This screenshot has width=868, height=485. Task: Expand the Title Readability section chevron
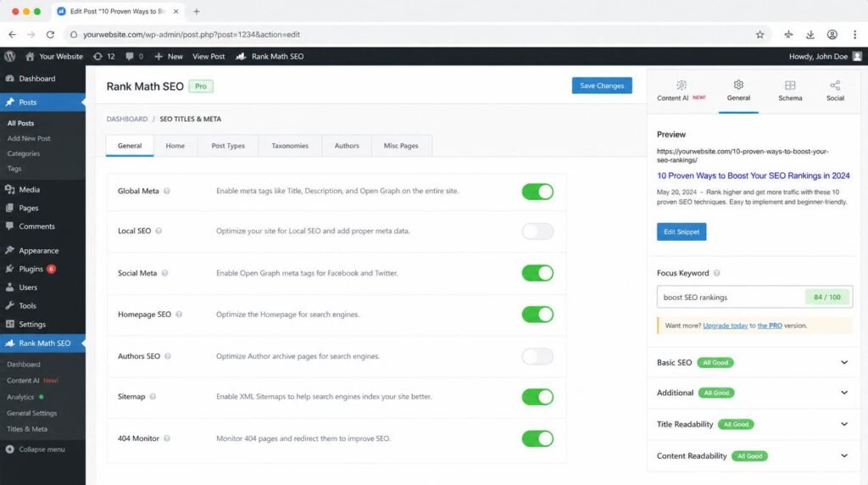844,424
